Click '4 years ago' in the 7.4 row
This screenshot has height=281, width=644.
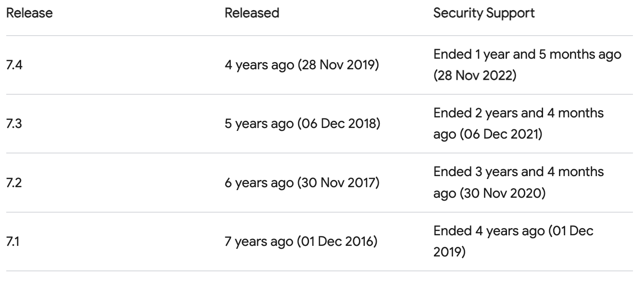[x=260, y=65]
